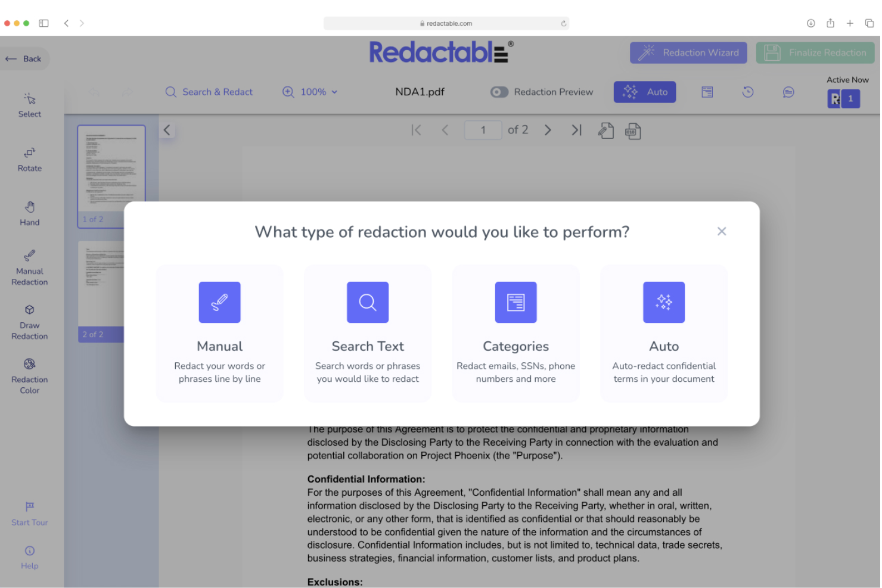Open the history clock icon
Viewport: 882px width, 588px height.
coord(748,92)
